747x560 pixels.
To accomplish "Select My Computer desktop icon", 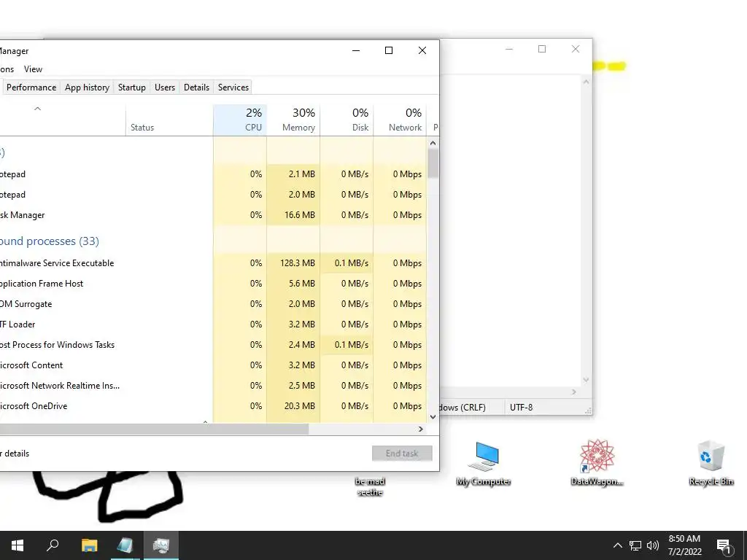I will (x=484, y=463).
